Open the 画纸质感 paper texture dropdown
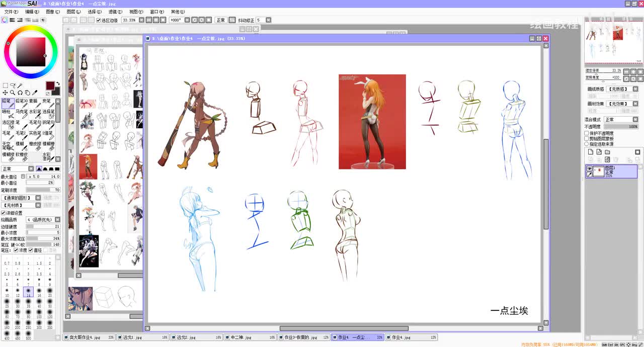The image size is (644, 347). [x=623, y=89]
